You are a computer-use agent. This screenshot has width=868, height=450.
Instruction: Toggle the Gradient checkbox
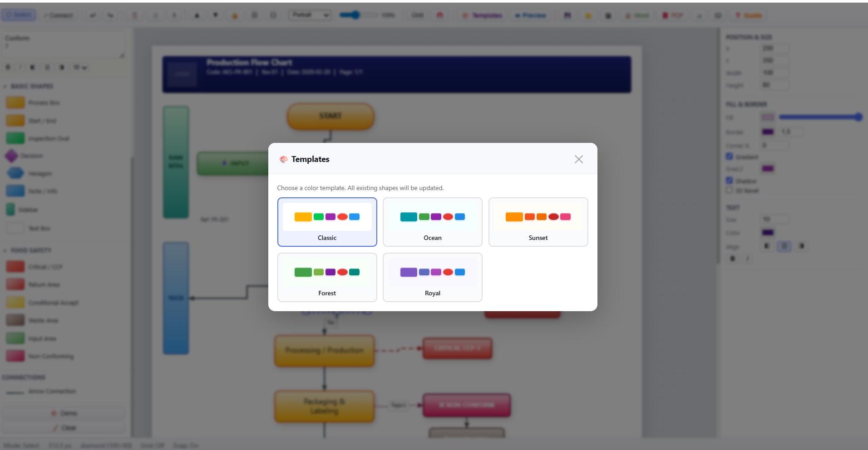[730, 157]
